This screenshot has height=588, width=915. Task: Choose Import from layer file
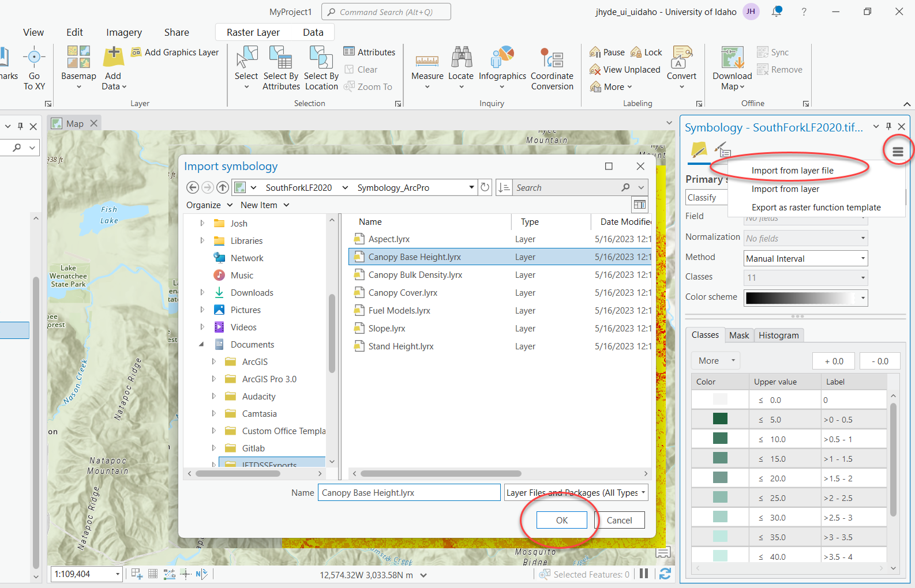click(x=792, y=171)
